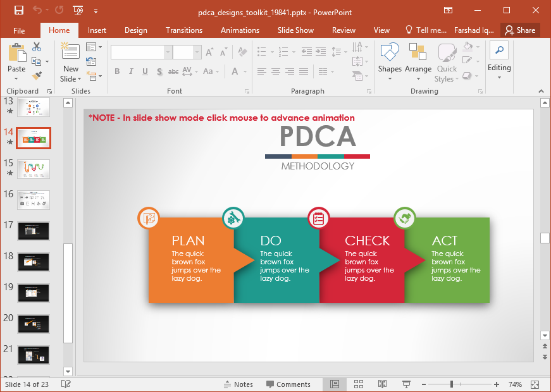This screenshot has width=551, height=392.
Task: Open the Review tab
Action: [344, 30]
